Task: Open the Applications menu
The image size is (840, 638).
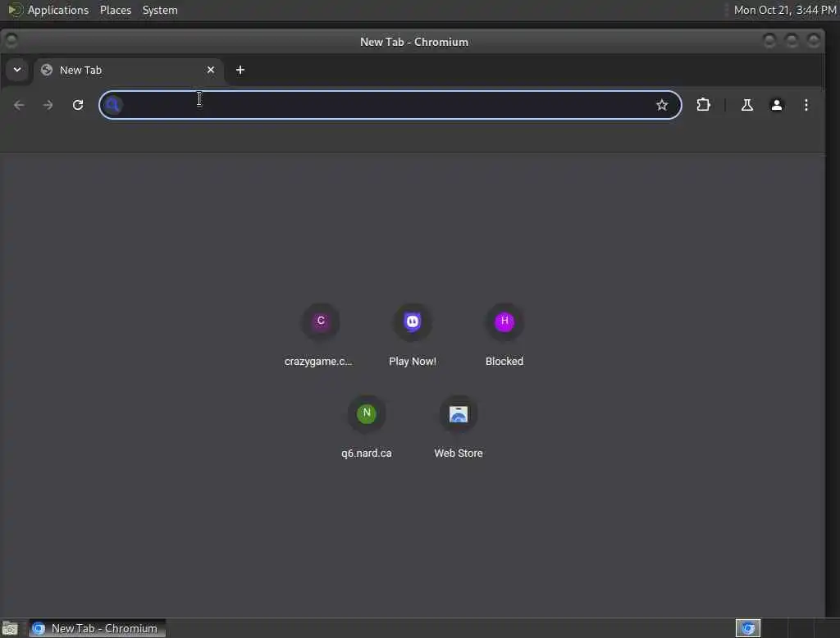Action: (58, 10)
